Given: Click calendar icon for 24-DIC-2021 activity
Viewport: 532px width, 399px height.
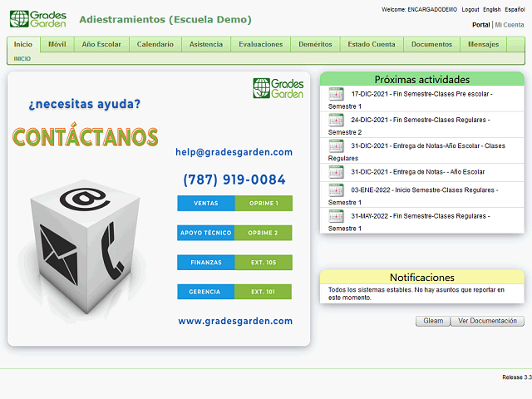Looking at the screenshot, I should point(336,120).
